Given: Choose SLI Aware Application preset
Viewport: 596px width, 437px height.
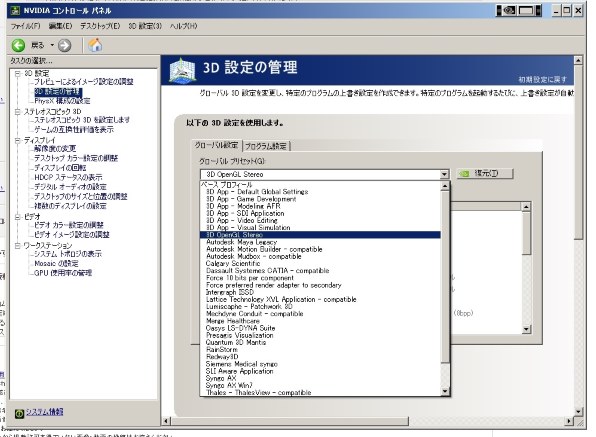Looking at the screenshot, I should tap(239, 372).
